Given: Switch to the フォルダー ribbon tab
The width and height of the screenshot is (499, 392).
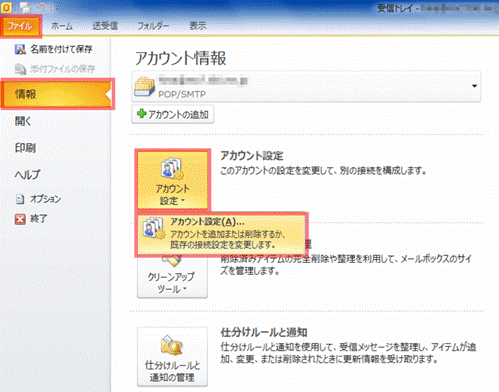Looking at the screenshot, I should pyautogui.click(x=153, y=26).
